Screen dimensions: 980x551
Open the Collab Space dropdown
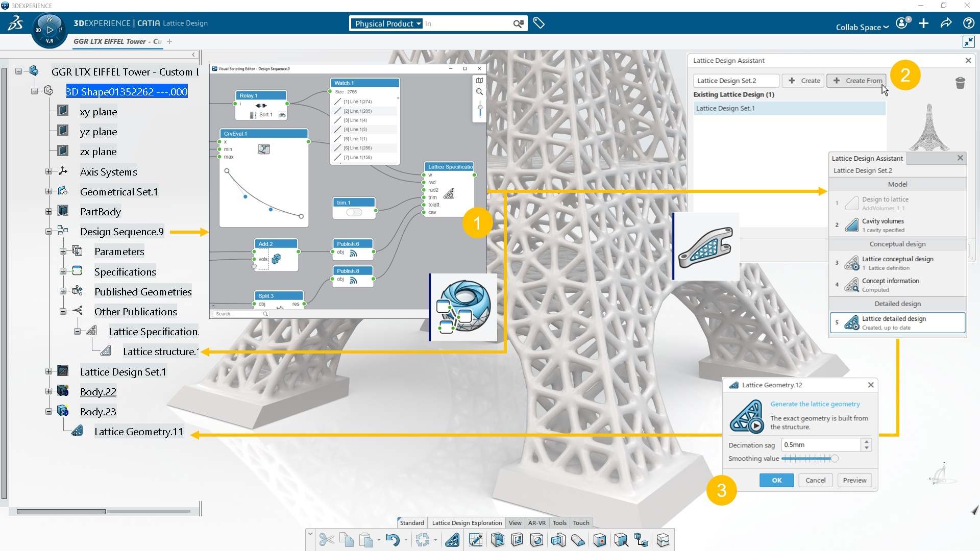(x=862, y=27)
